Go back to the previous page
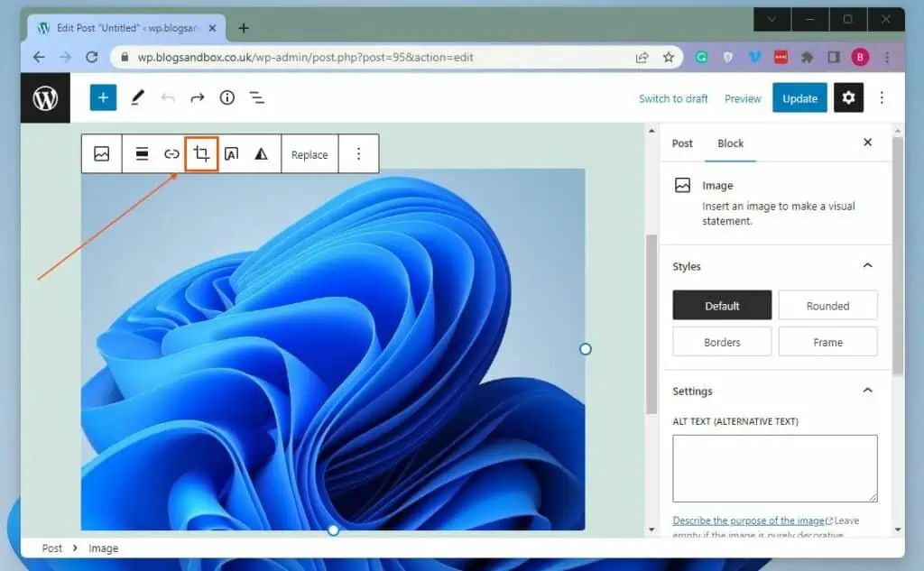This screenshot has height=571, width=924. point(39,57)
